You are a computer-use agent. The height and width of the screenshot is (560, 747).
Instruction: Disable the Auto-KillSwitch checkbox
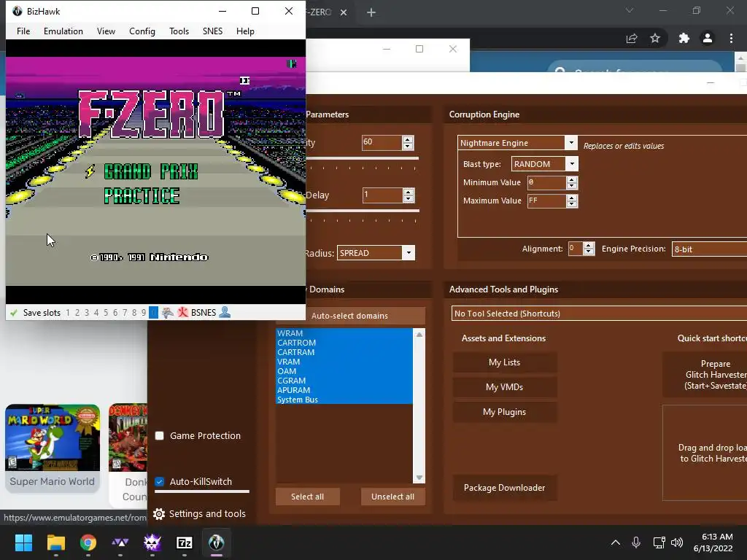tap(160, 482)
